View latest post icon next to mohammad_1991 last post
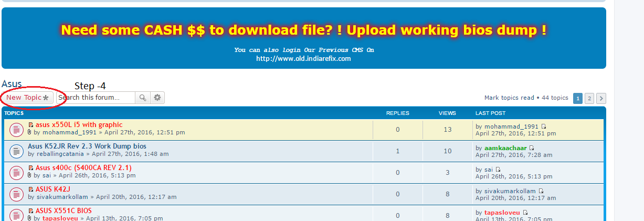The height and width of the screenshot is (221, 644). pyautogui.click(x=544, y=127)
